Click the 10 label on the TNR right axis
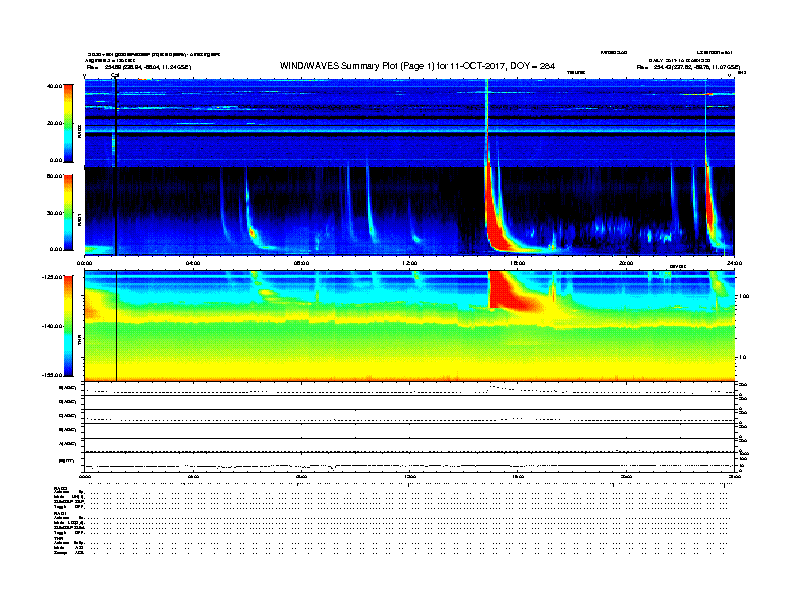 click(x=743, y=358)
